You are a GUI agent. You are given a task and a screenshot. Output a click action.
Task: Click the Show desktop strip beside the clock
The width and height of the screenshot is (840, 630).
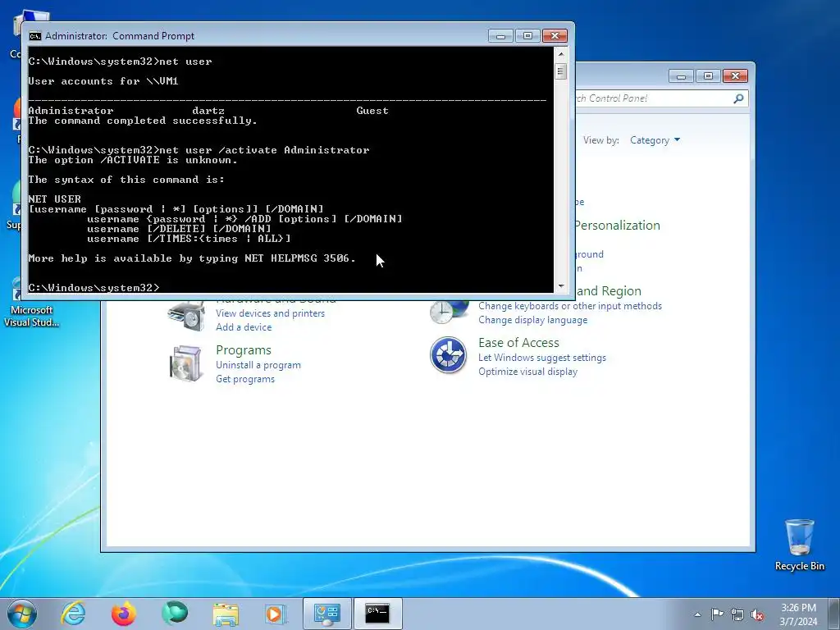coord(833,614)
